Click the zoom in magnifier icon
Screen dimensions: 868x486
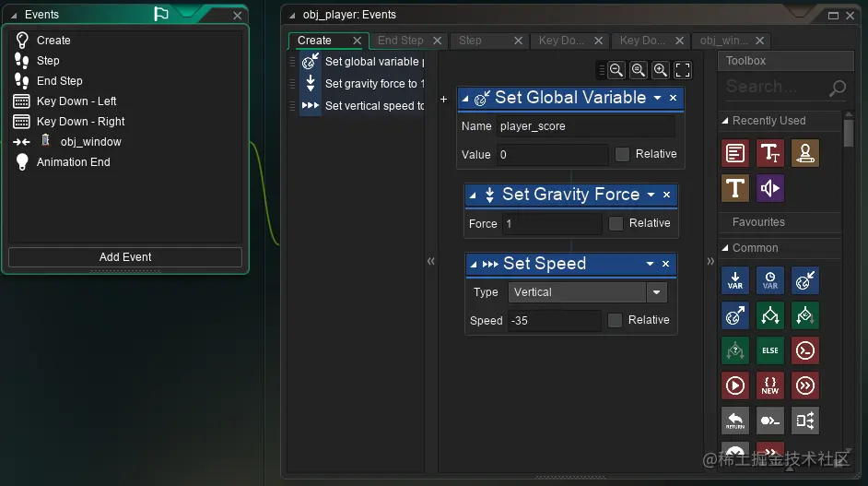click(x=661, y=70)
